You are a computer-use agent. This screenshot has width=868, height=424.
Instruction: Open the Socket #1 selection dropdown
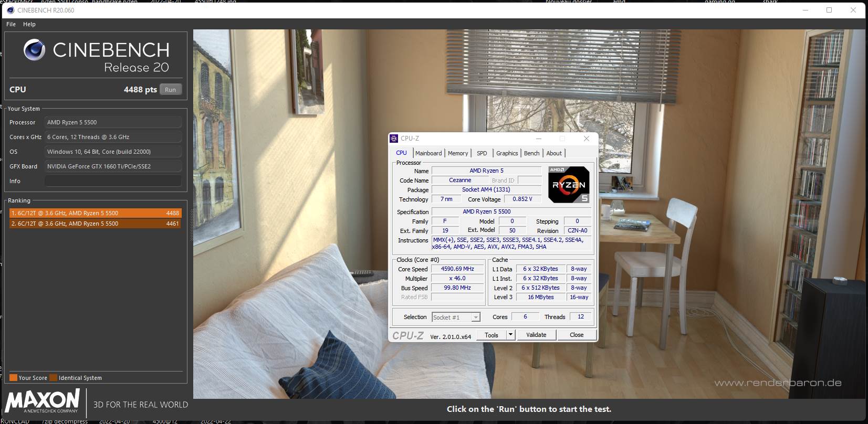coord(456,317)
